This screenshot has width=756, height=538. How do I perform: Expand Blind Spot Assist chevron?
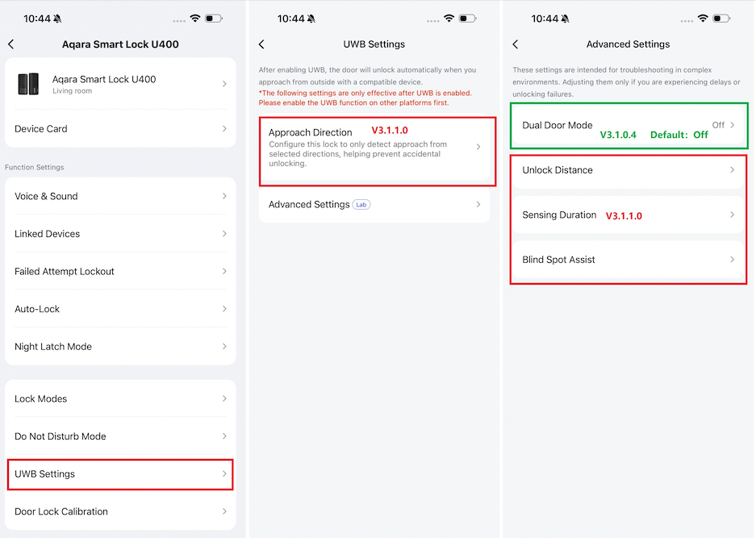[732, 260]
